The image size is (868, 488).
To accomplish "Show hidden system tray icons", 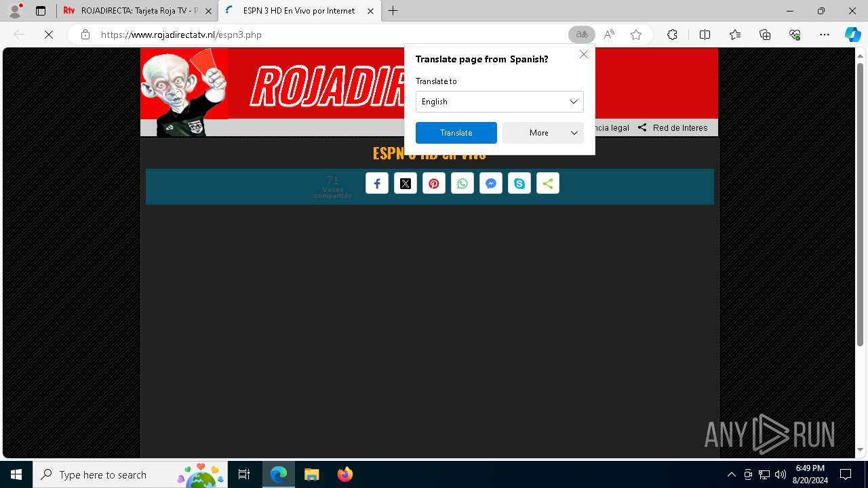I will (x=731, y=474).
